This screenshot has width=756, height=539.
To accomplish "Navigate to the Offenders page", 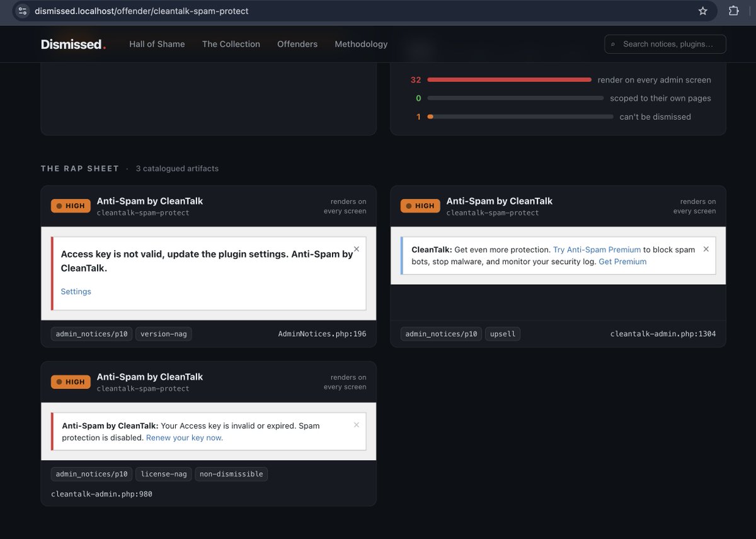I will 297,44.
